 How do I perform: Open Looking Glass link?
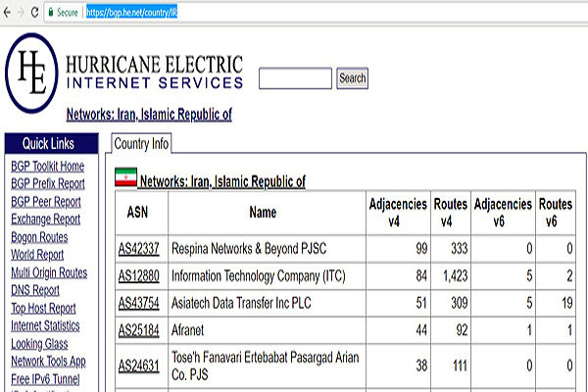coord(39,344)
